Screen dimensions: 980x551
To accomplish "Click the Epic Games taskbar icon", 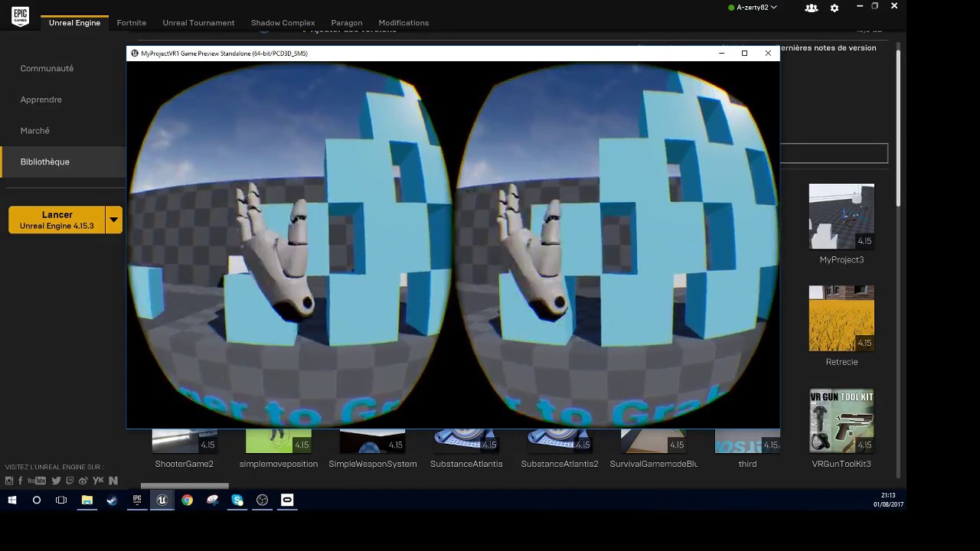I will pyautogui.click(x=137, y=500).
